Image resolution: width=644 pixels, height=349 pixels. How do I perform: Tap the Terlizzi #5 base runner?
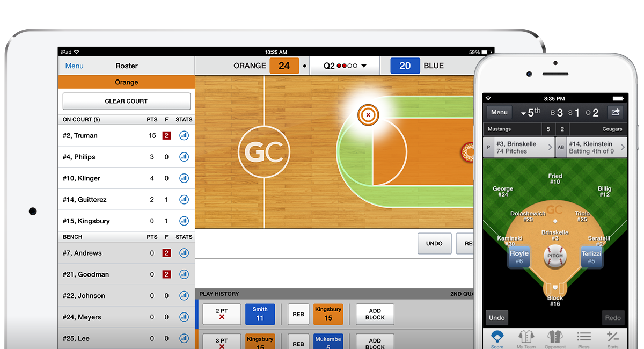pos(591,257)
